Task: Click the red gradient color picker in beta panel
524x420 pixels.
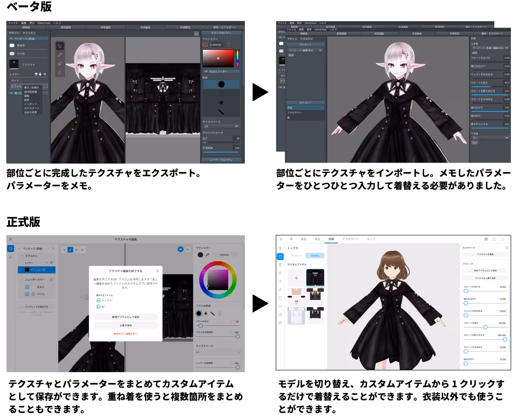Action: click(x=218, y=58)
